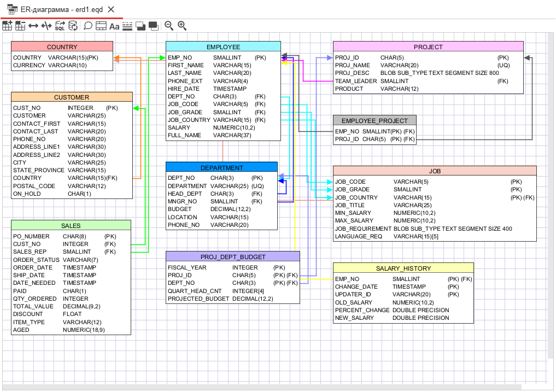Click the add table toolbar icon
556x392 pixels.
click(7, 26)
